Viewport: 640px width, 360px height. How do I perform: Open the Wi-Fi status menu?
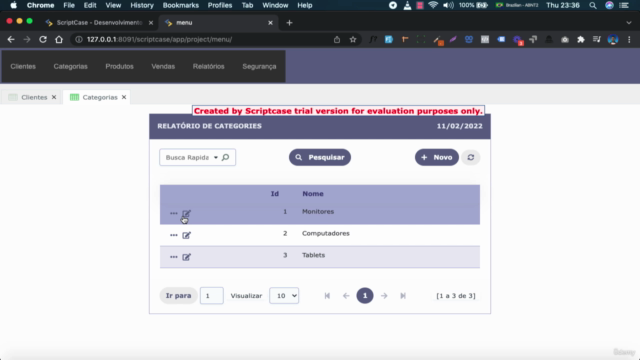(433, 5)
